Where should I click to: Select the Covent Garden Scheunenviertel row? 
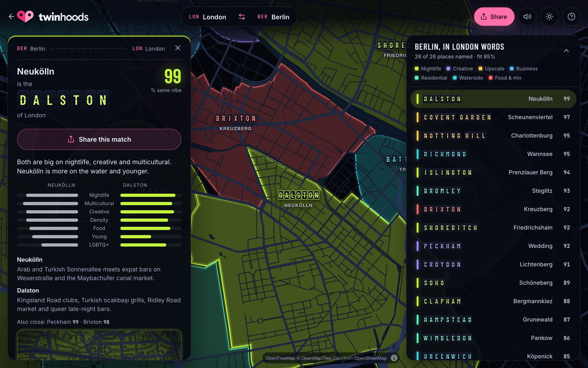pos(493,117)
